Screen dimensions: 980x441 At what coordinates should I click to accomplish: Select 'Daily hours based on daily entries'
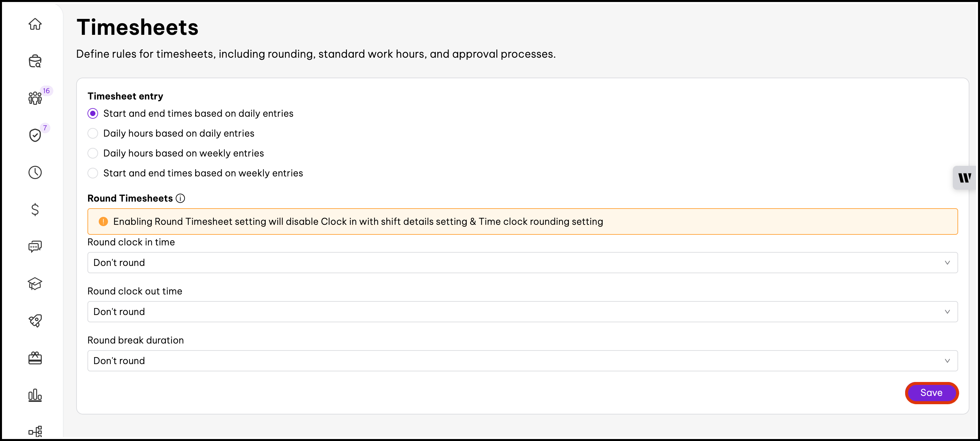93,133
